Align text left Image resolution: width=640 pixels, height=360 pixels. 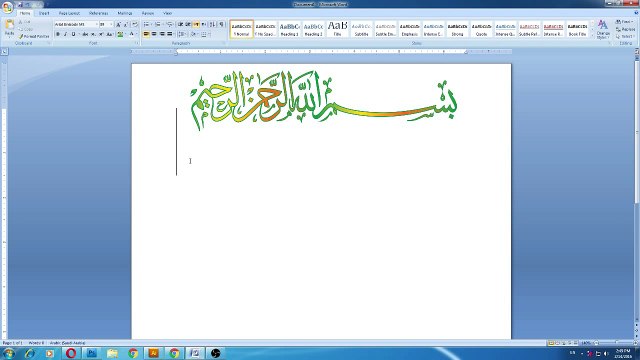click(x=146, y=34)
